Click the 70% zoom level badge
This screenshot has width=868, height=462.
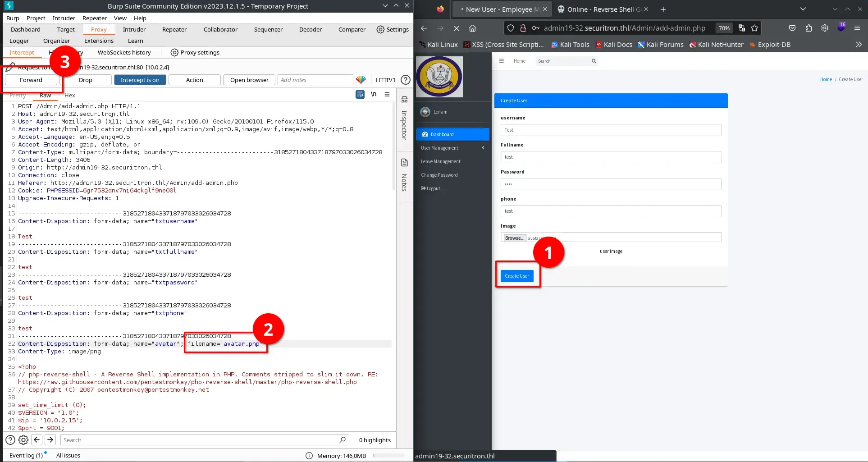[x=724, y=28]
